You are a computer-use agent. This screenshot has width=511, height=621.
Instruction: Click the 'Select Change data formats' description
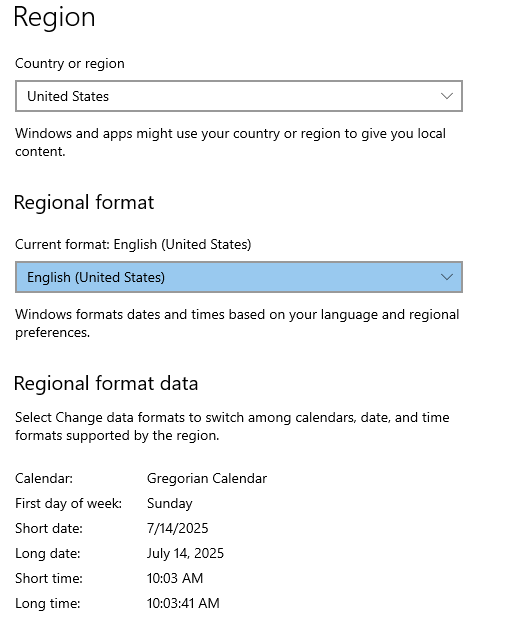click(232, 427)
